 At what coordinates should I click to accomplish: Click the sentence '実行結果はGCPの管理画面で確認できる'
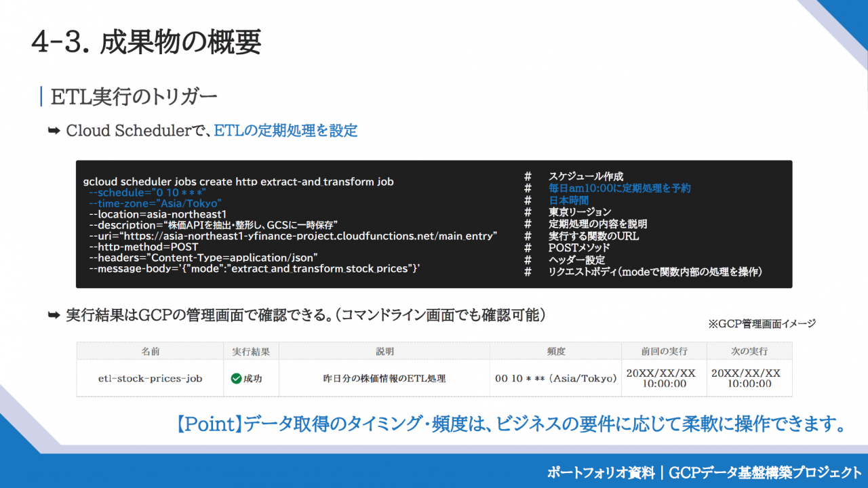tap(197, 315)
